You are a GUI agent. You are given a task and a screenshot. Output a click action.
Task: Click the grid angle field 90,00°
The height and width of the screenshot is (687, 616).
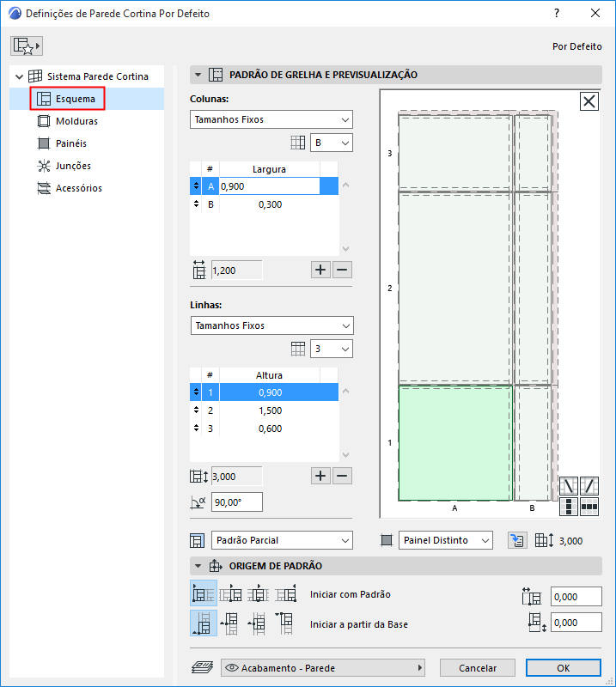(x=237, y=502)
